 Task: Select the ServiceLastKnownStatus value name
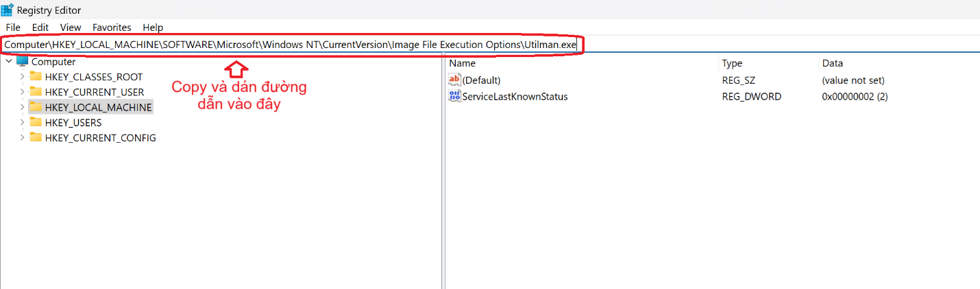[515, 96]
